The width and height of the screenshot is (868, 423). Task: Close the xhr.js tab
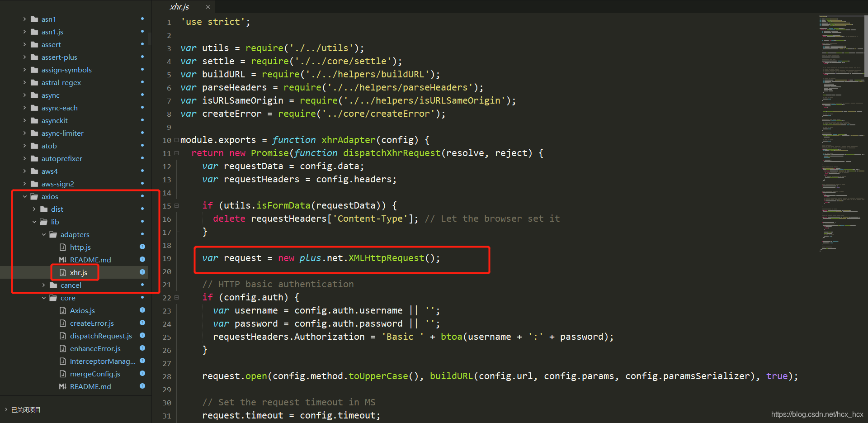tap(208, 7)
